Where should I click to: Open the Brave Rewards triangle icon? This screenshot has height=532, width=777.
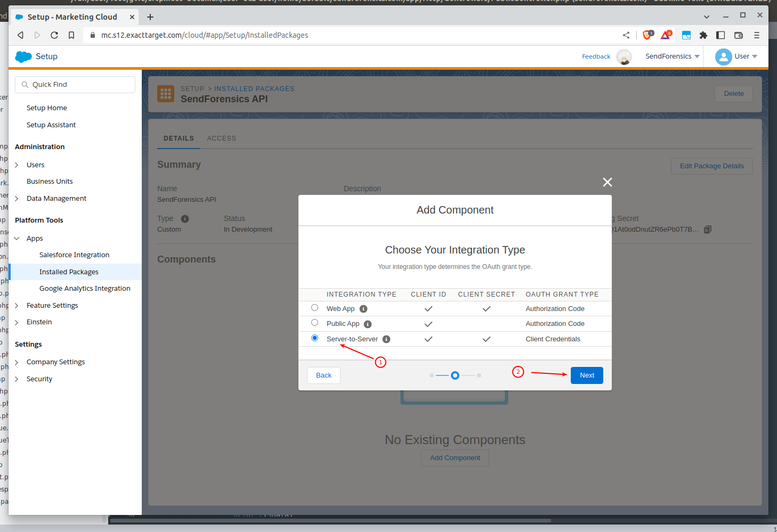666,35
